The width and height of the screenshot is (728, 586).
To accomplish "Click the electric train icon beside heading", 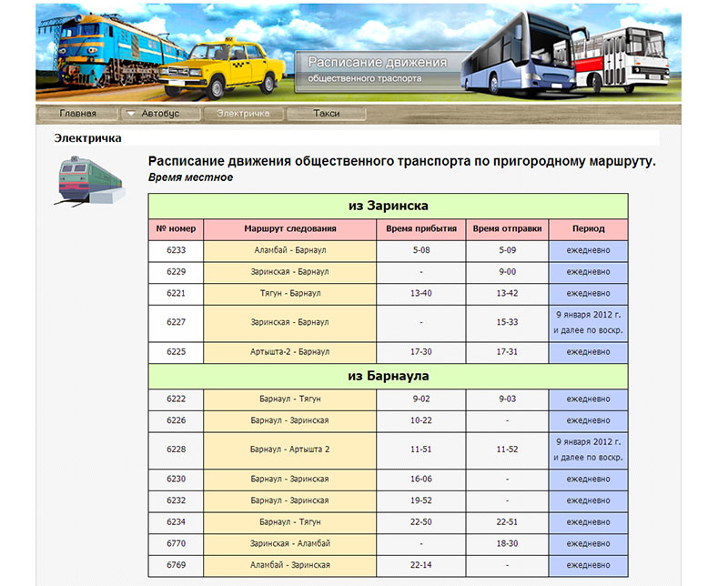I will [89, 181].
